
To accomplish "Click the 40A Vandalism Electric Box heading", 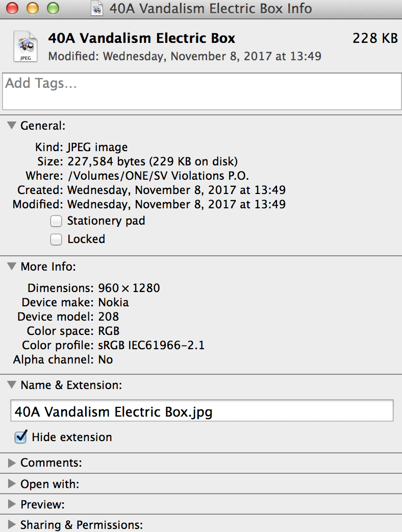I will pyautogui.click(x=141, y=38).
